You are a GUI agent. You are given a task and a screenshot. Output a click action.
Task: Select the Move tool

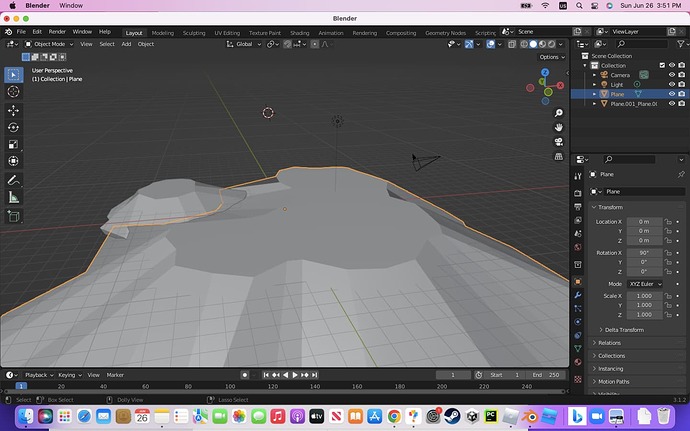[13, 110]
